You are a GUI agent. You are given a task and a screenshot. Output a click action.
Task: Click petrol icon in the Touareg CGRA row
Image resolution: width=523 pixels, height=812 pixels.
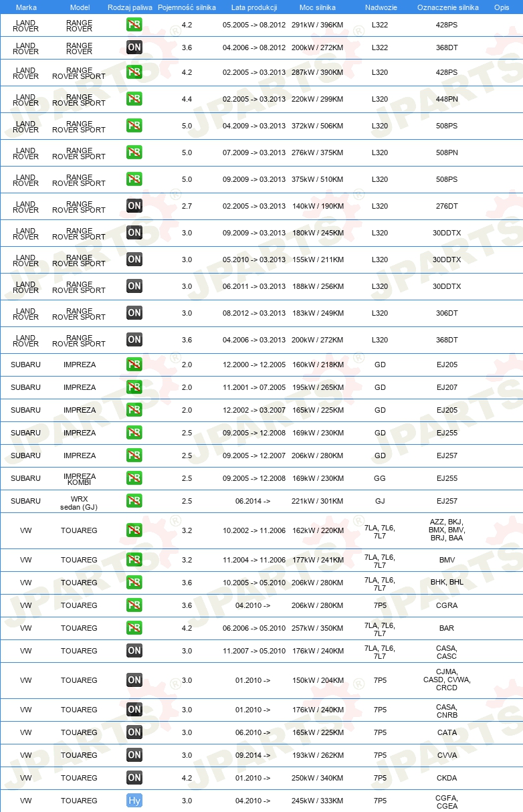pos(134,605)
